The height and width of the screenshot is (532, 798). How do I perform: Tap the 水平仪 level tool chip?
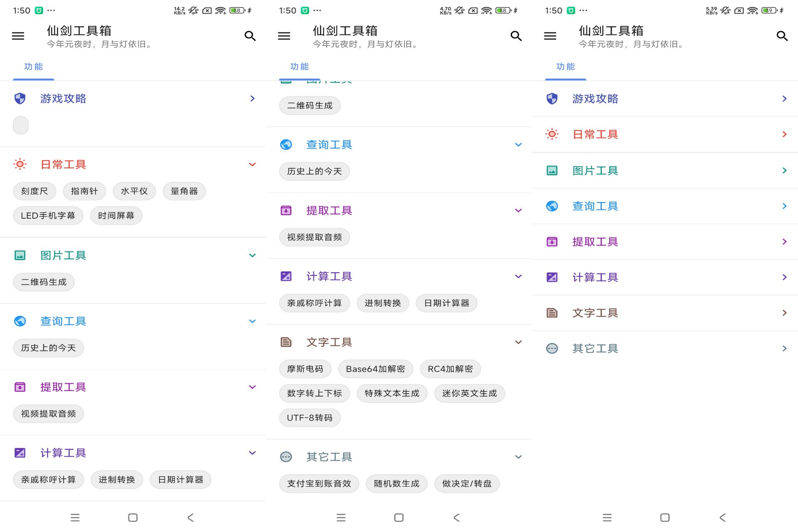pyautogui.click(x=134, y=191)
